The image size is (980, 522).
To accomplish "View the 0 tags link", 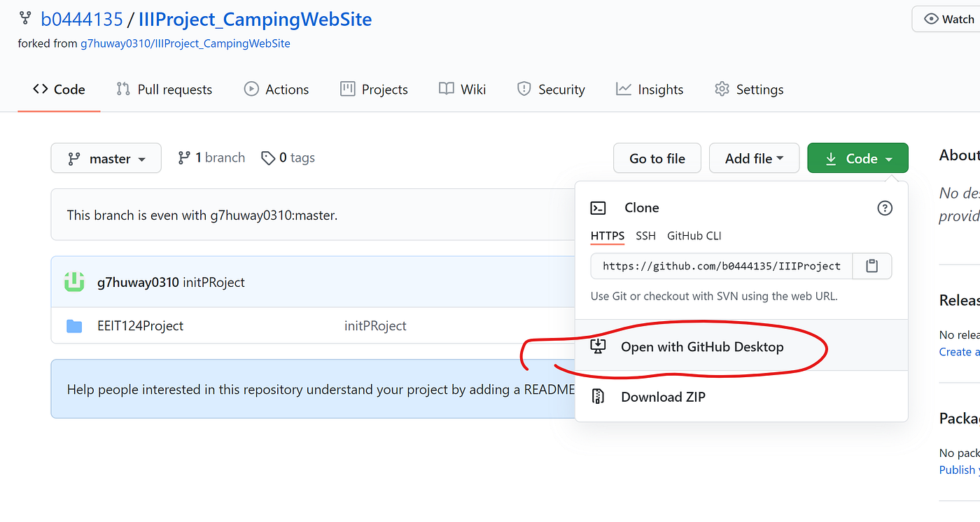I will (x=288, y=158).
